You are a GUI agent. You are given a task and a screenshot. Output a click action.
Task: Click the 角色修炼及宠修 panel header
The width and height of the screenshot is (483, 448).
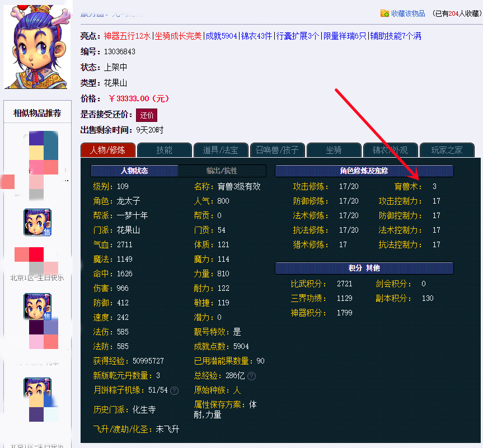[x=364, y=171]
